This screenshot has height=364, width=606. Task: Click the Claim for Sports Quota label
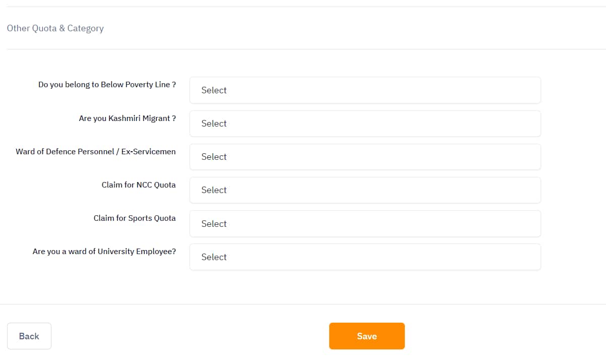135,218
